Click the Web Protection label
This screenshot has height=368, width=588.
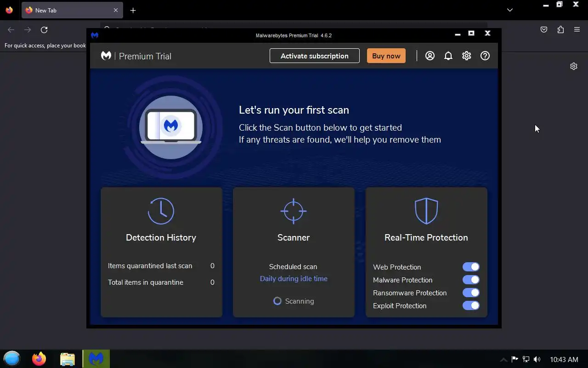[397, 267]
